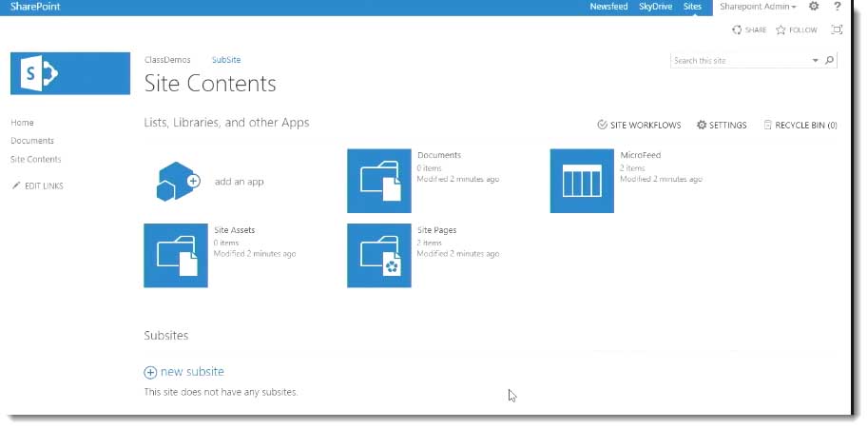Click the SETTINGS label near Recycle Bin

(x=728, y=126)
